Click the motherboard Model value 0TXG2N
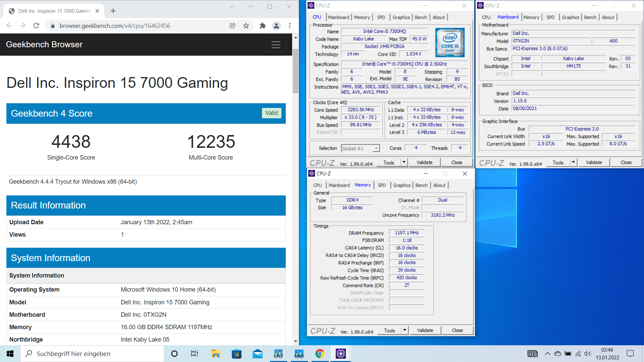644x362 pixels. pos(551,41)
